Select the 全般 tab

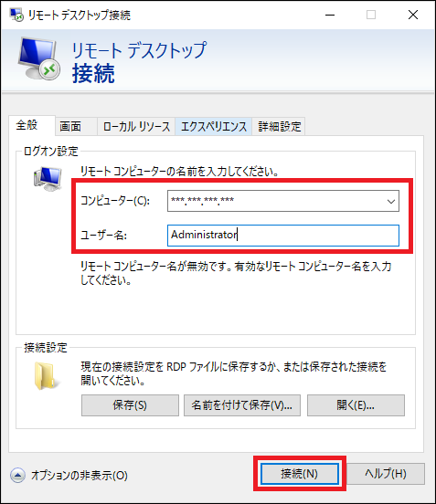(x=27, y=125)
